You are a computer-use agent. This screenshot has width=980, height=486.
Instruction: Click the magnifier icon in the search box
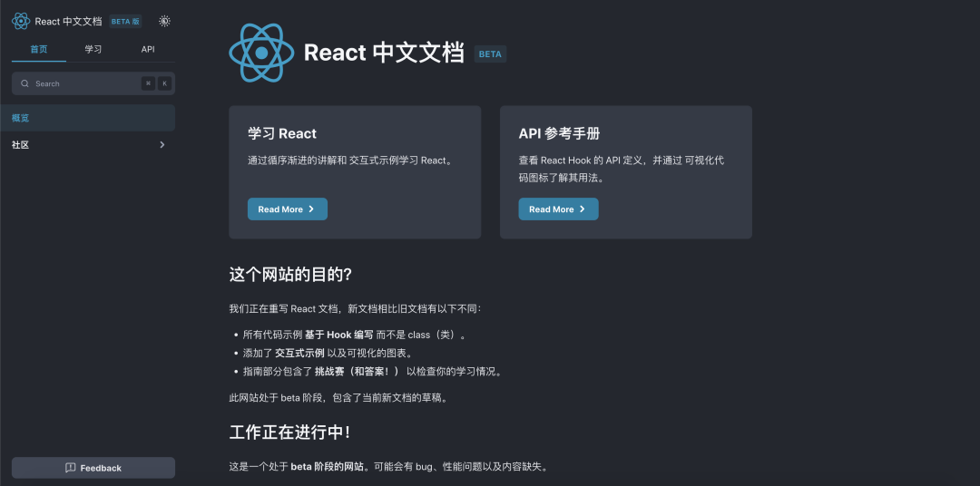pos(25,83)
